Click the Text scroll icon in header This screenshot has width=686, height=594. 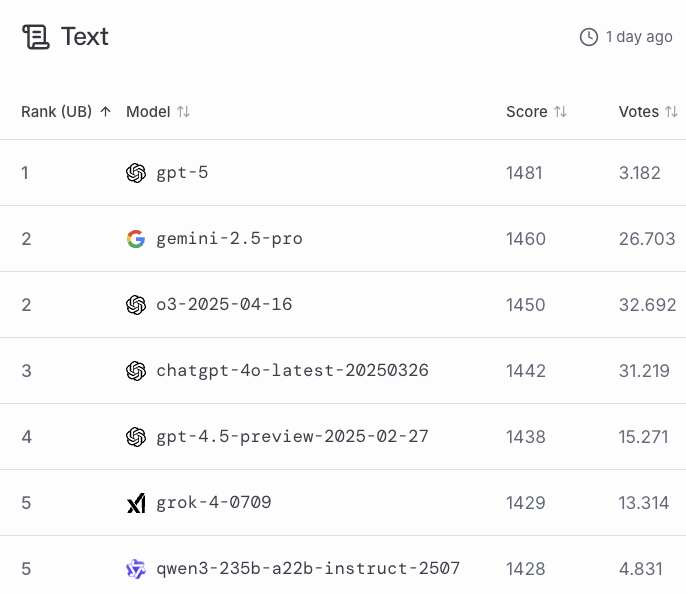pyautogui.click(x=36, y=37)
